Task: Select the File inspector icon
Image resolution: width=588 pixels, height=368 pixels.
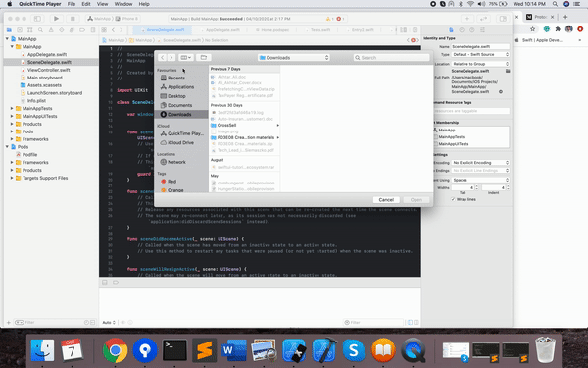Action: (451, 30)
